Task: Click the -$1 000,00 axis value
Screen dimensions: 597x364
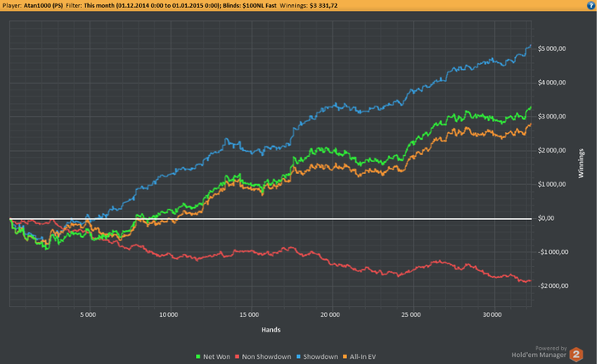Action: pos(554,252)
